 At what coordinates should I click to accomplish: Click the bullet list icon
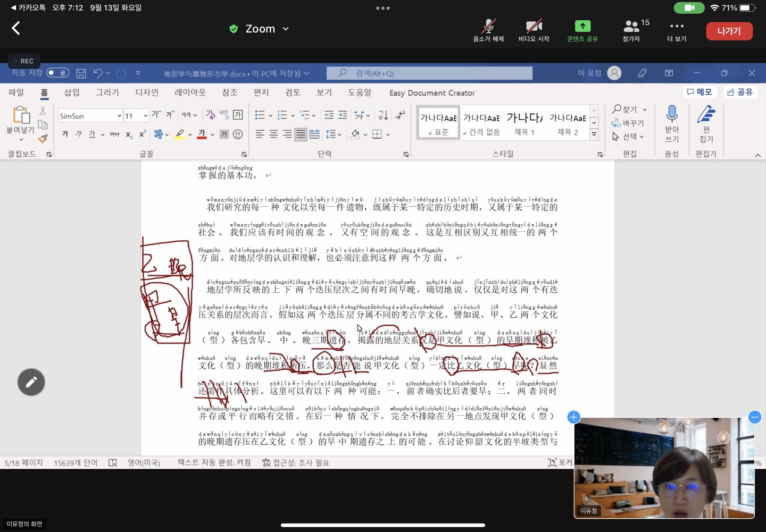[x=260, y=115]
